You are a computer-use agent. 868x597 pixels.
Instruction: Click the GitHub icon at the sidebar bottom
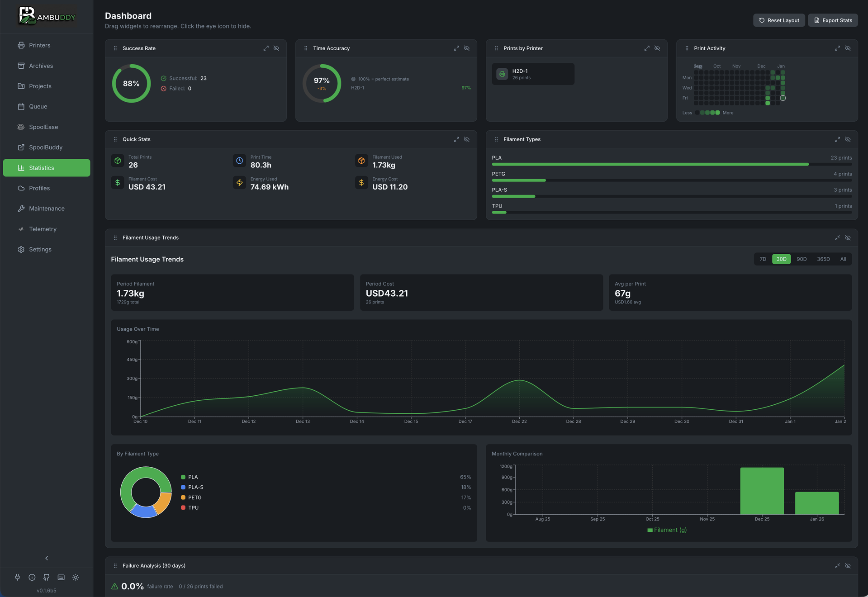click(46, 578)
